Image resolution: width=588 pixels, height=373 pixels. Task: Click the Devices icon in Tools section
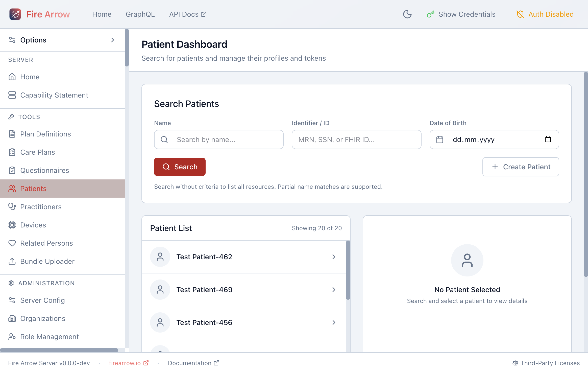click(12, 225)
